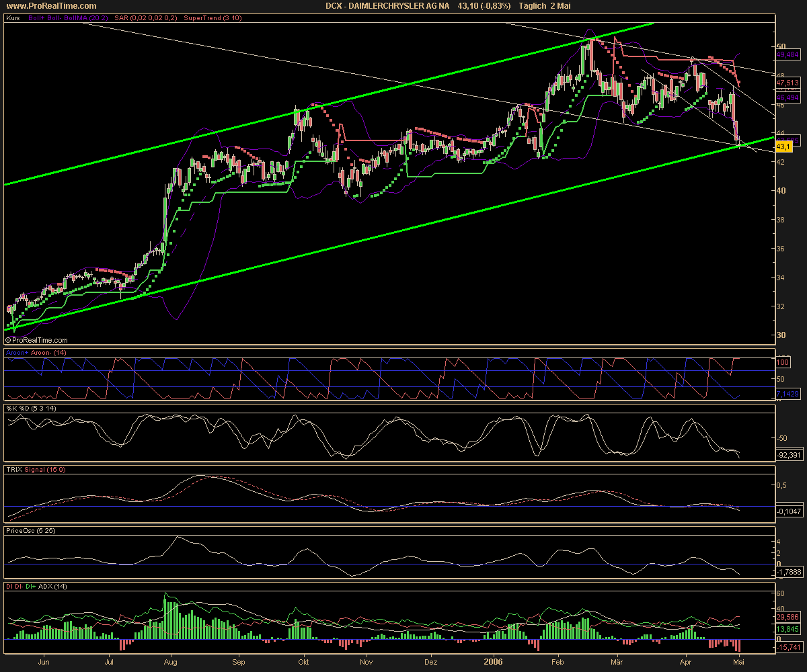This screenshot has width=807, height=672.
Task: Click the '49,484' upper Bollinger value tag
Action: click(x=787, y=54)
